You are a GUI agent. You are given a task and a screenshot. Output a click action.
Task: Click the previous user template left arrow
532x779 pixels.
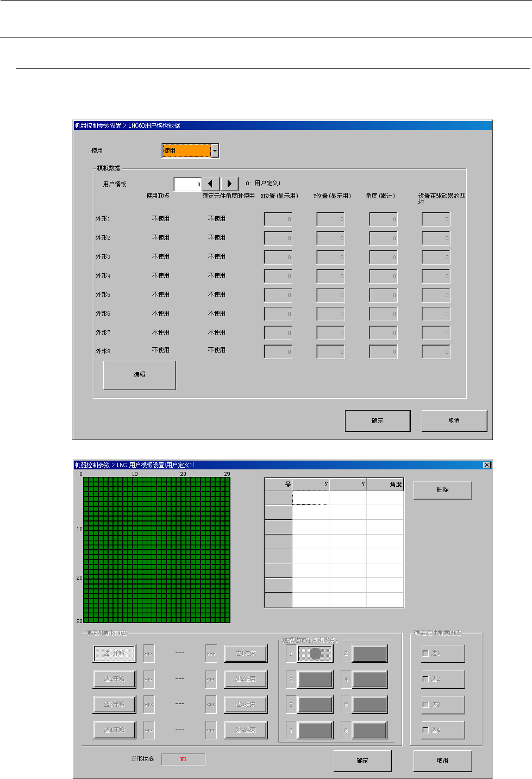(211, 184)
